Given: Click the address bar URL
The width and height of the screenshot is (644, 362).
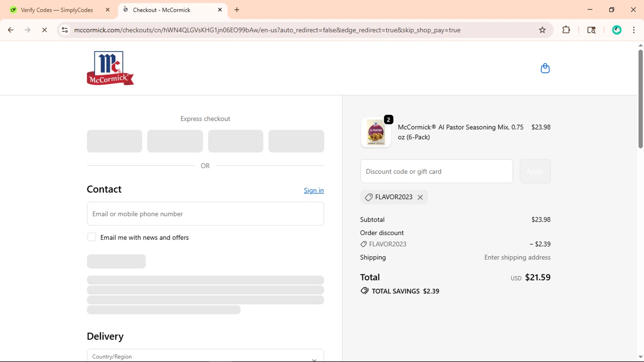Looking at the screenshot, I should tap(267, 30).
